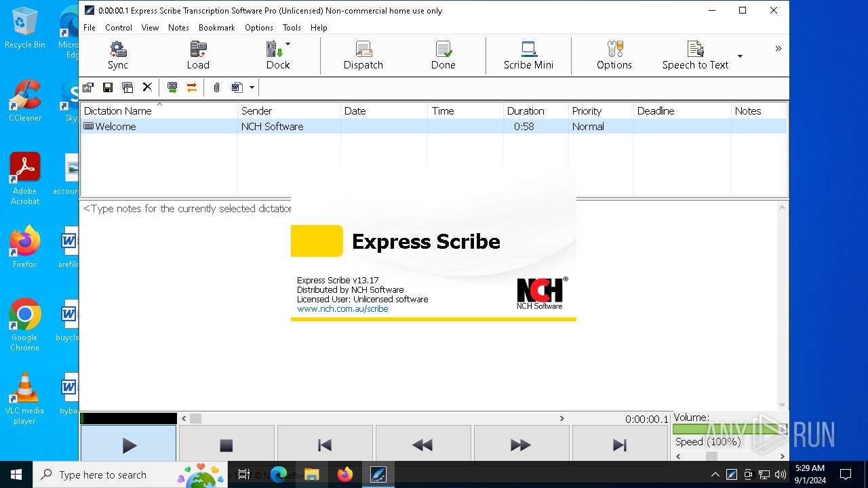Click into the dictation notes text area
This screenshot has height=488, width=868.
tap(427, 305)
